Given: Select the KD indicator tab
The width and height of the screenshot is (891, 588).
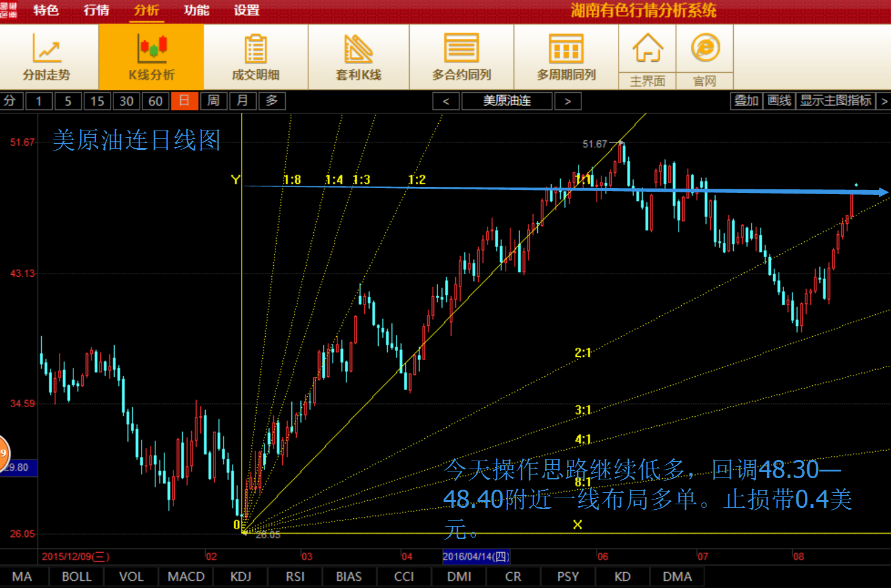Looking at the screenshot, I should [622, 576].
